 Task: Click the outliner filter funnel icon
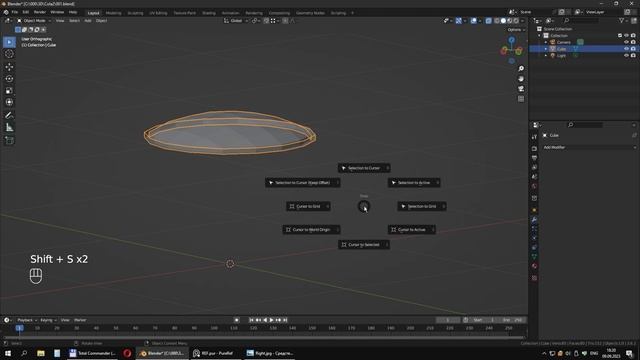pyautogui.click(x=622, y=21)
